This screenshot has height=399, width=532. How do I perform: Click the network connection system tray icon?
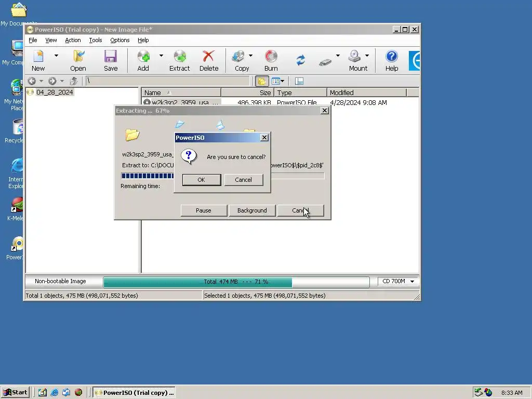tap(478, 393)
